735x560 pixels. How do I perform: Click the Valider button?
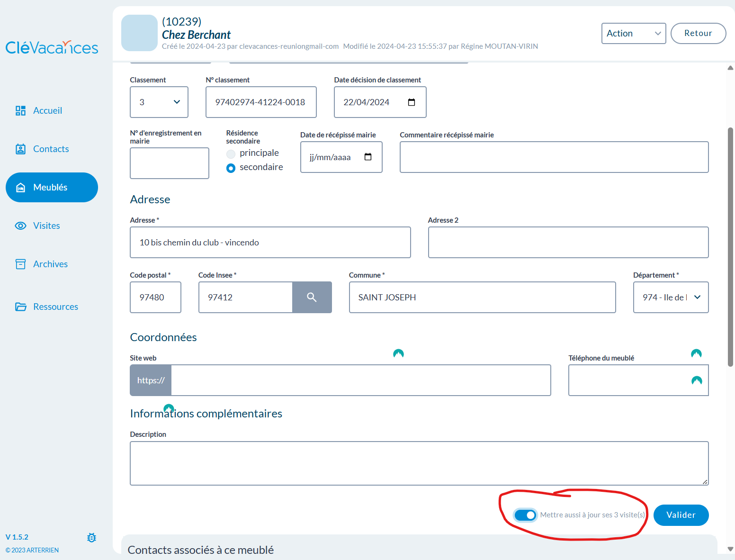[x=681, y=515]
